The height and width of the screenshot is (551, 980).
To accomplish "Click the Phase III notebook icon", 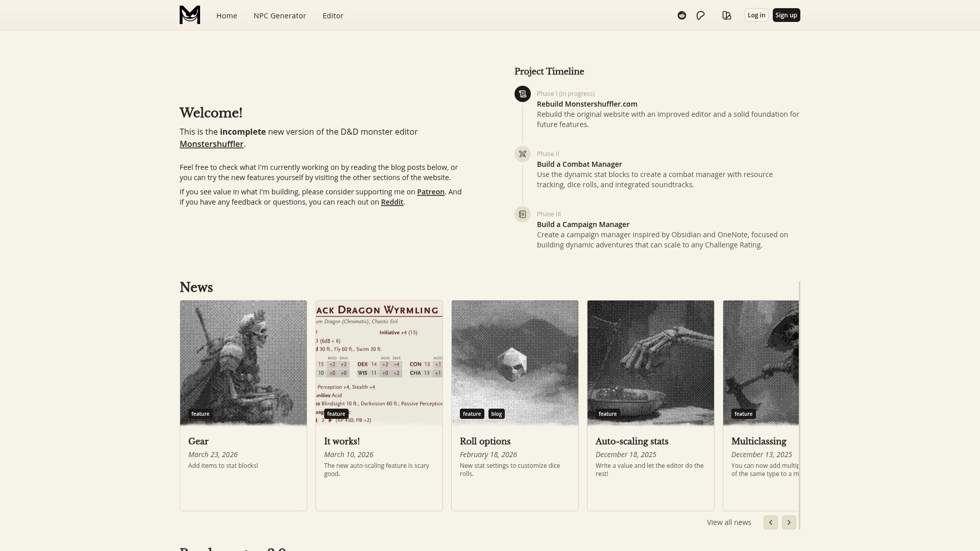I will (522, 214).
